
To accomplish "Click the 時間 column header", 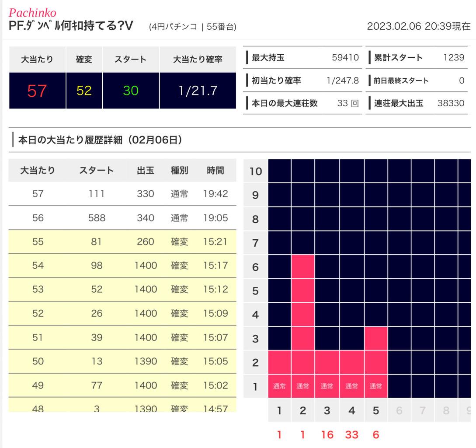I will pos(215,170).
